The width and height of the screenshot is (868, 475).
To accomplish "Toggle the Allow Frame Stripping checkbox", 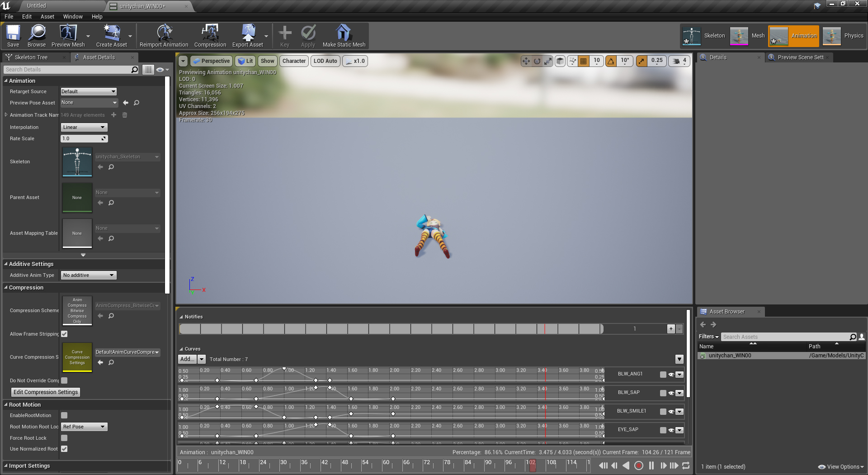I will pos(64,334).
